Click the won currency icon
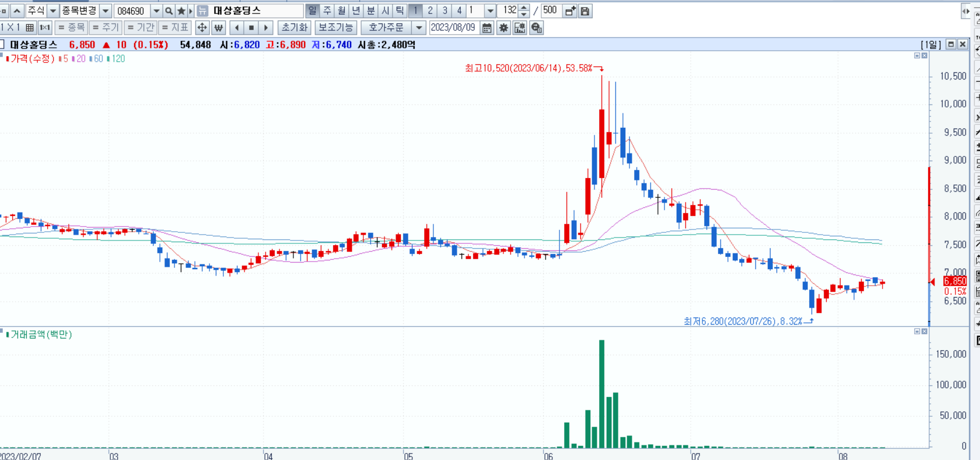The image size is (980, 460). (218, 27)
